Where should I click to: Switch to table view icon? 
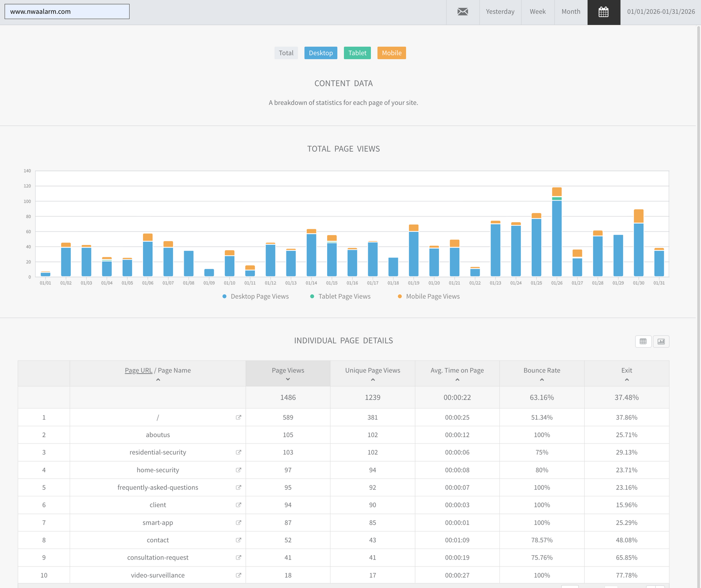pyautogui.click(x=643, y=341)
